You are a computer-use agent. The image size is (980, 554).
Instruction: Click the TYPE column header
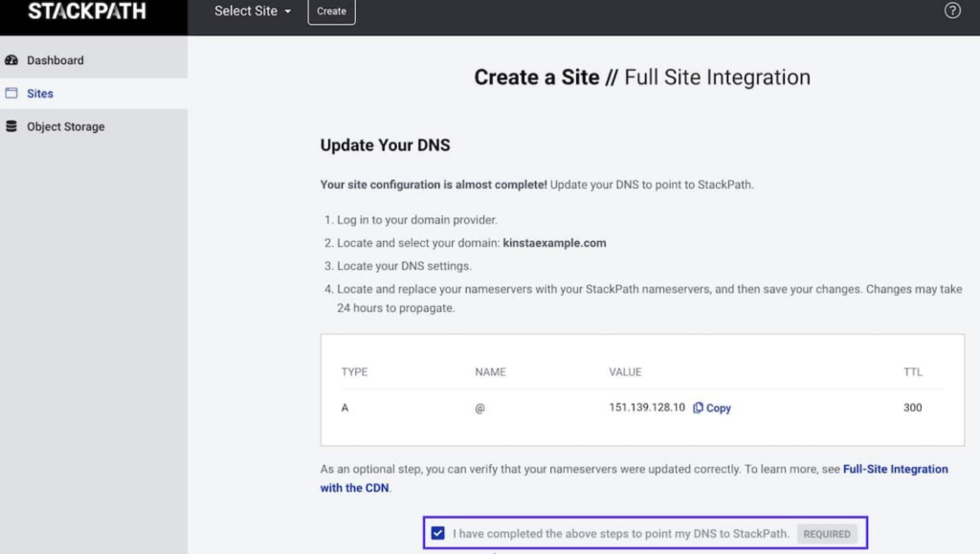[x=354, y=371]
